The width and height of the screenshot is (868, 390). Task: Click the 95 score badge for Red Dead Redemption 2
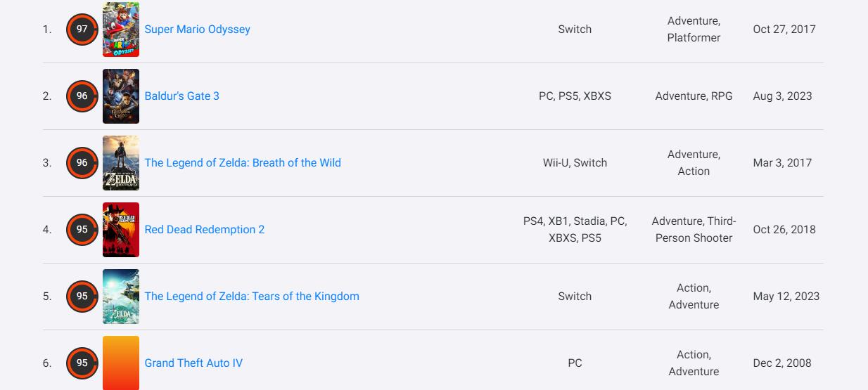(x=82, y=230)
